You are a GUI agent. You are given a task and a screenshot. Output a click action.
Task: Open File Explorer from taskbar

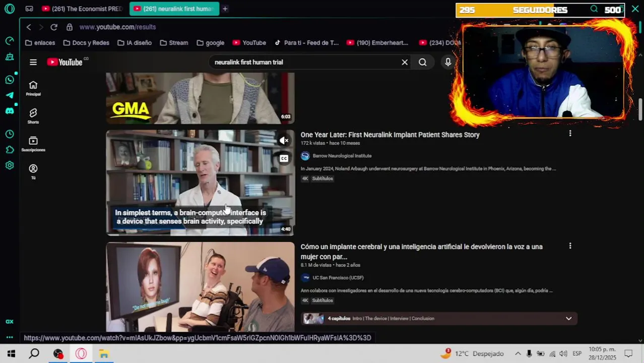[104, 353]
